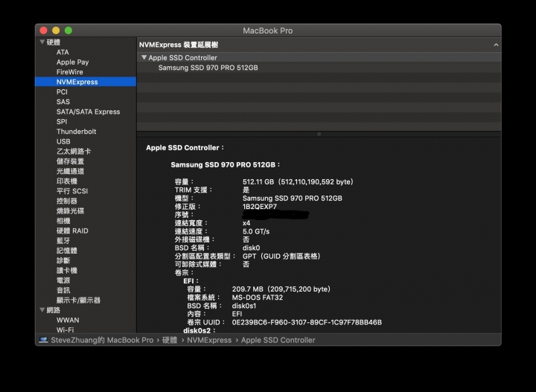Select 儲存裝置 storage in the sidebar
536x392 pixels.
70,161
